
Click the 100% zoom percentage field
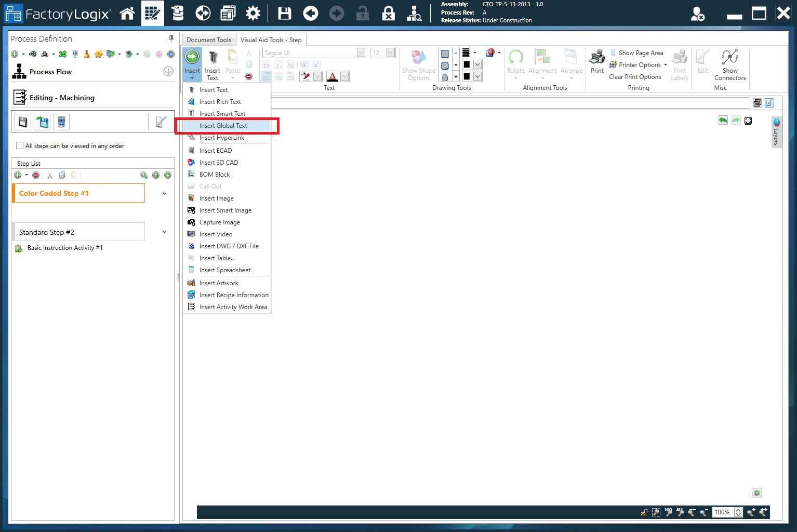[724, 512]
